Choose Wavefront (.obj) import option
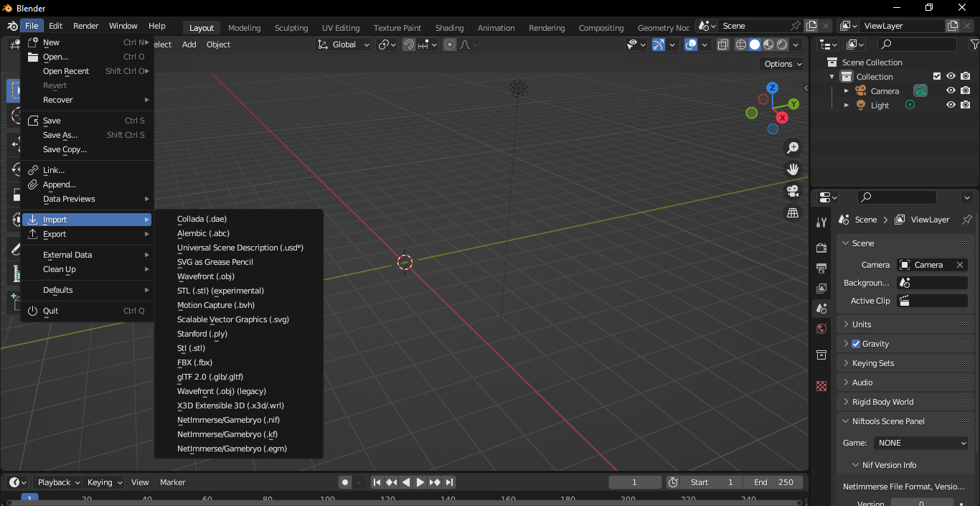 [239, 276]
